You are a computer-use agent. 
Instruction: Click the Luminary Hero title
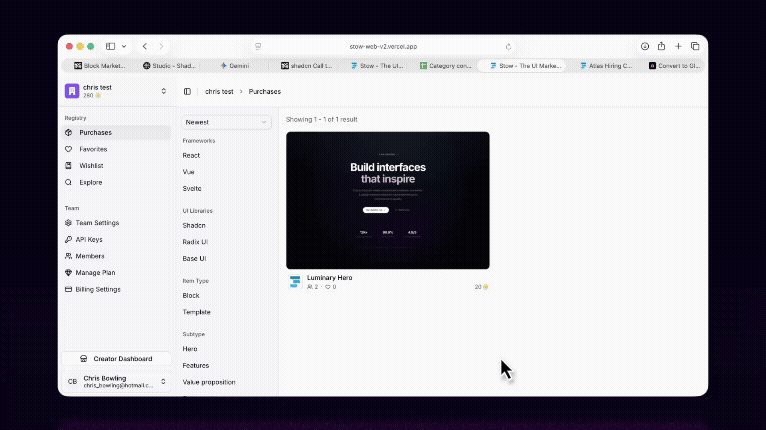tap(330, 278)
